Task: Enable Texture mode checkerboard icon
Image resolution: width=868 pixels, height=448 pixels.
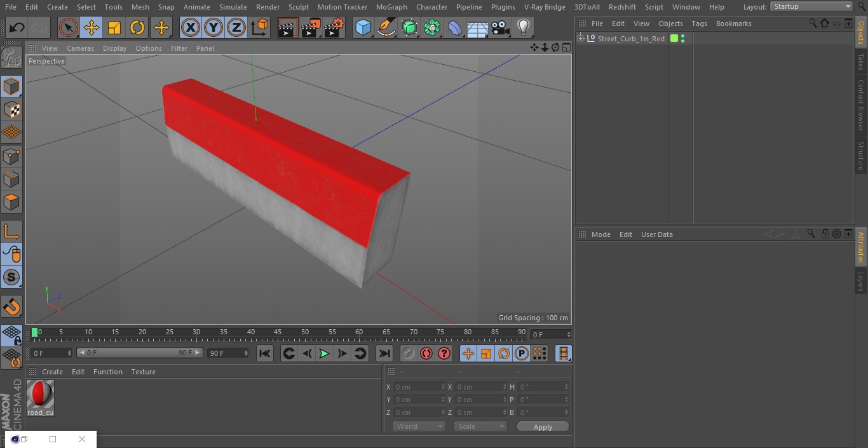Action: coord(11,109)
